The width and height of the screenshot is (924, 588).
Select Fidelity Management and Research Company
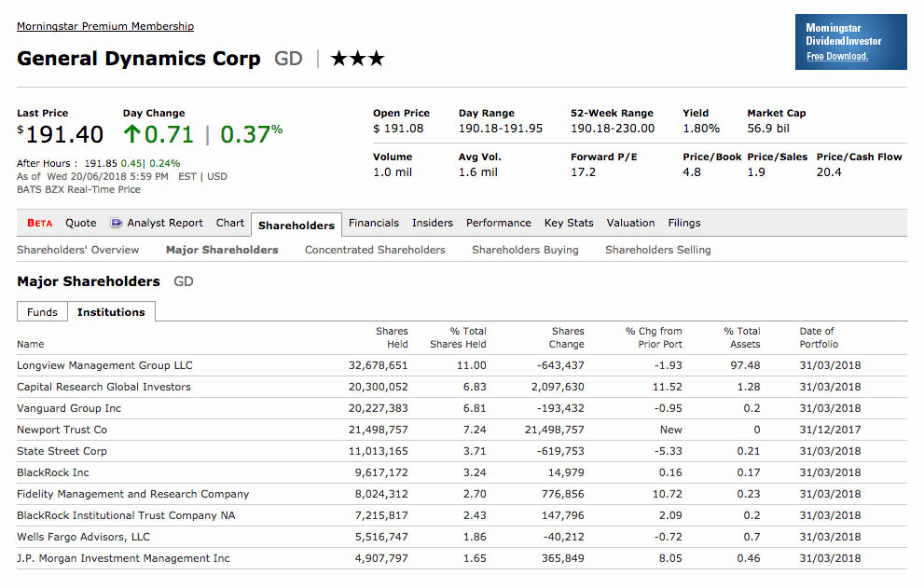(133, 494)
